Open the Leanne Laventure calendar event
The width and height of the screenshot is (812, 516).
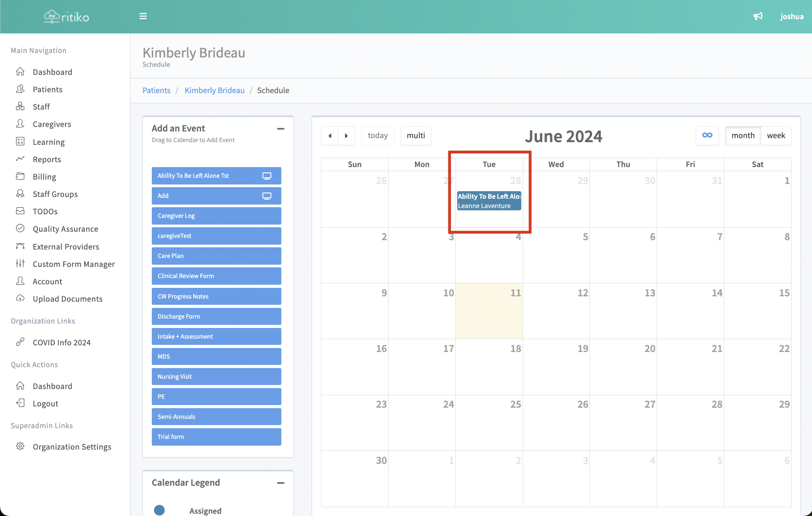(x=489, y=201)
